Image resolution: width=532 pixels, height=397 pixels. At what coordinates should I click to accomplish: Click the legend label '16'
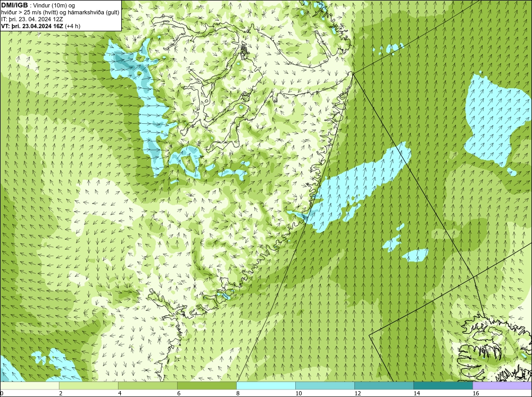pos(476,393)
